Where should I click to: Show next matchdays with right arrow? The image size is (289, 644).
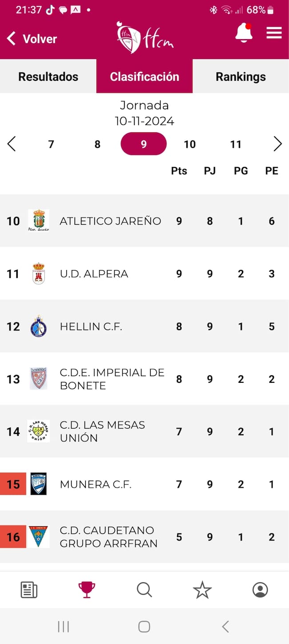[x=278, y=144]
